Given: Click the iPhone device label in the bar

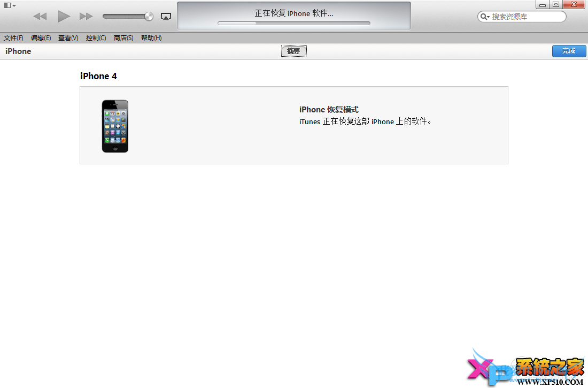Looking at the screenshot, I should click(18, 51).
